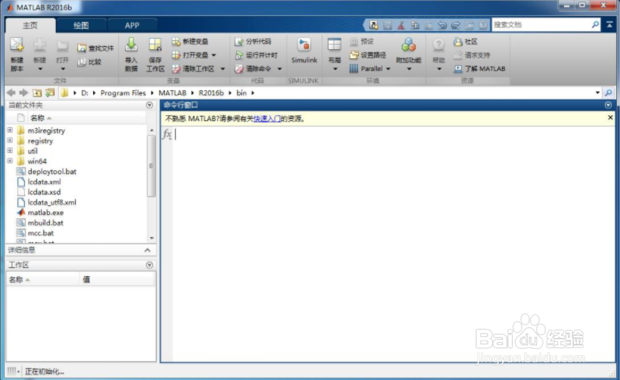Click the Save Workspace (保存工作区) icon
Image resolution: width=620 pixels, height=380 pixels.
pos(155,45)
